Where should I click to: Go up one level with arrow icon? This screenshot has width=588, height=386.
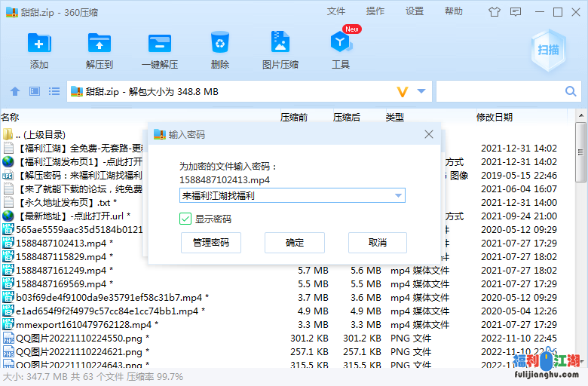(14, 91)
